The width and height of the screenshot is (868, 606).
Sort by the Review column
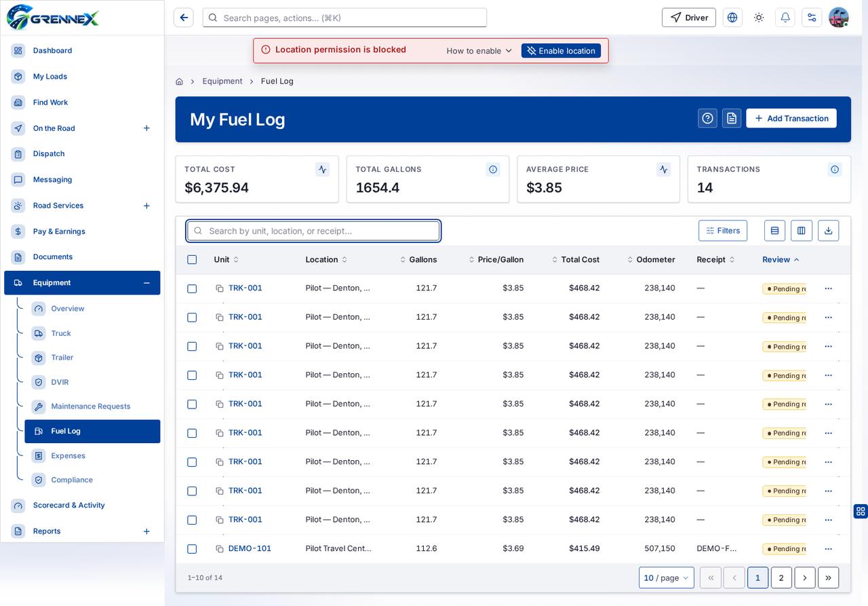coord(781,260)
